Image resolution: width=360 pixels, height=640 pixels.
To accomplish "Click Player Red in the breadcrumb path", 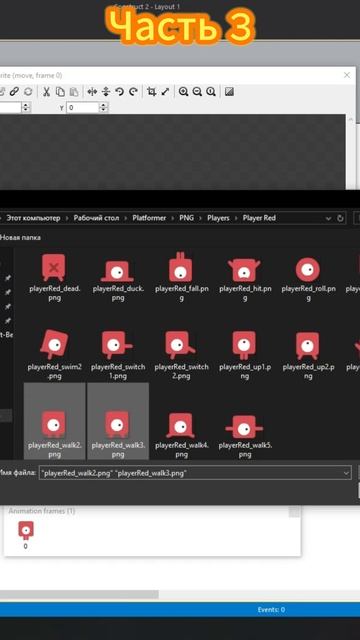I will tap(259, 218).
